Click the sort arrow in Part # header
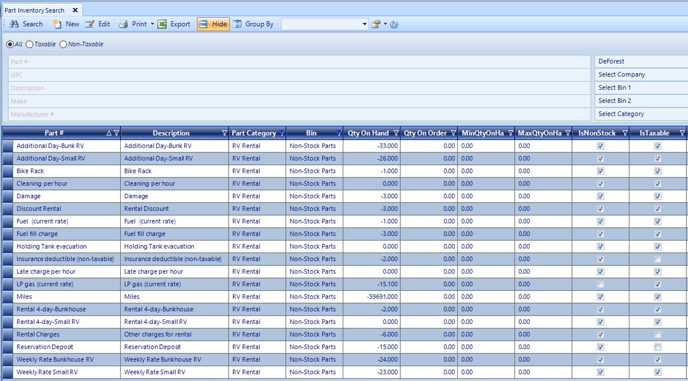 (109, 133)
